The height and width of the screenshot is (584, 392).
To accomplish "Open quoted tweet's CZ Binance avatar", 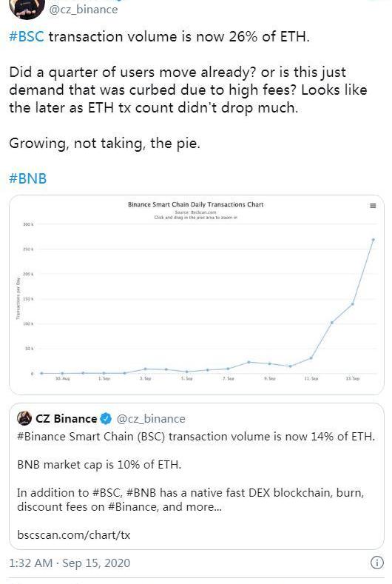I will pos(24,418).
